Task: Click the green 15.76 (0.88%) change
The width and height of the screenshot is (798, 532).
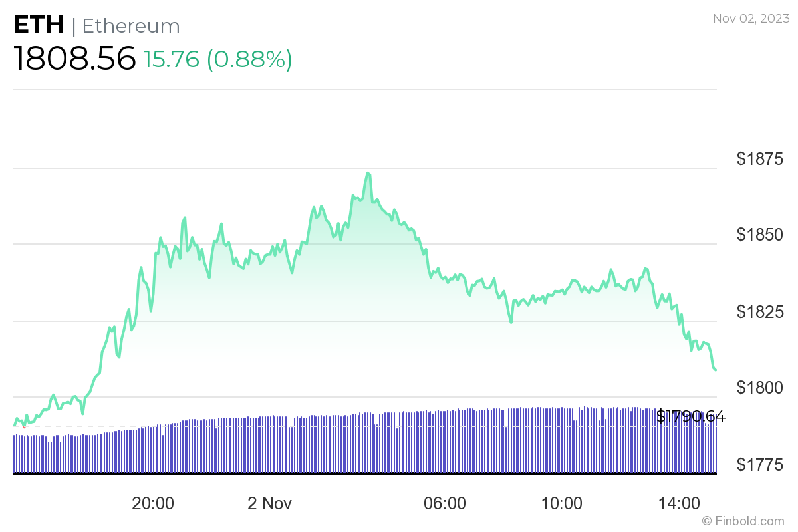Action: 217,60
